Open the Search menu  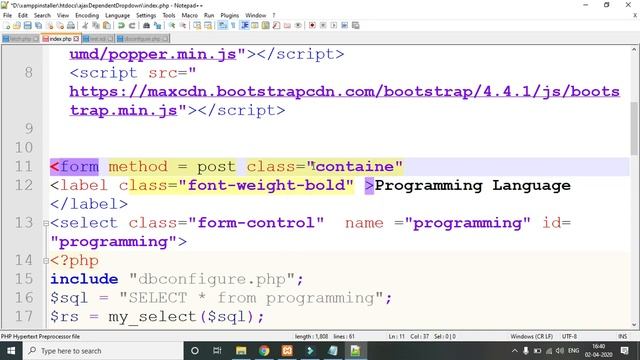pos(42,16)
